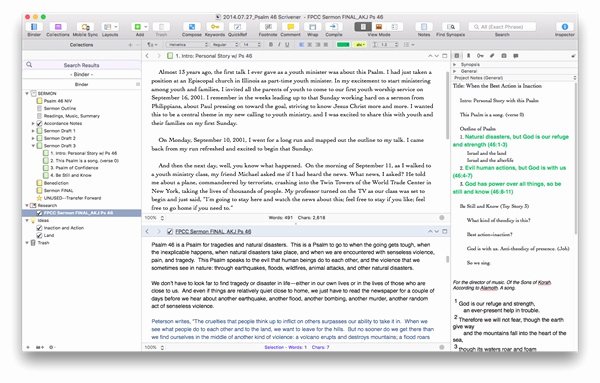This screenshot has height=383, width=600.
Task: Show References pane in inspector
Action: [492, 56]
